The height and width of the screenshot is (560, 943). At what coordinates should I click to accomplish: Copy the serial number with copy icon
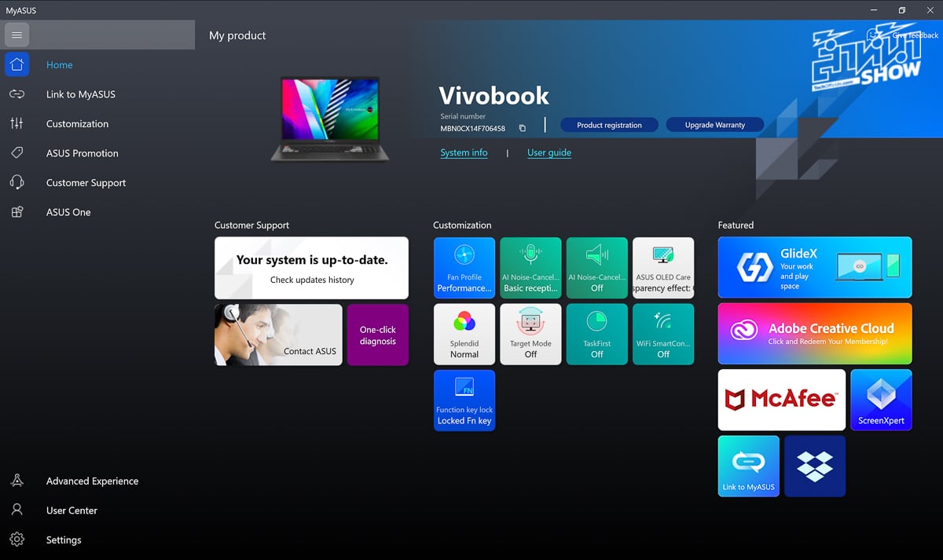tap(522, 128)
